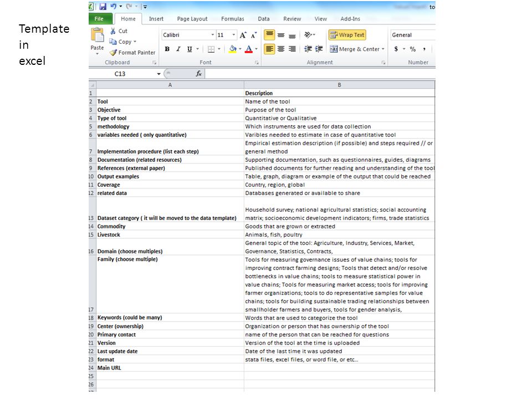Open the Fill Color dropdown arrow
Screen dimensions: 532x399
pos(240,49)
